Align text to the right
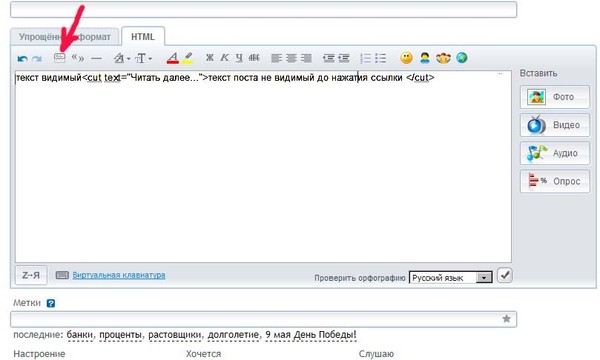Screen dimensions: 600x360 tap(306, 58)
